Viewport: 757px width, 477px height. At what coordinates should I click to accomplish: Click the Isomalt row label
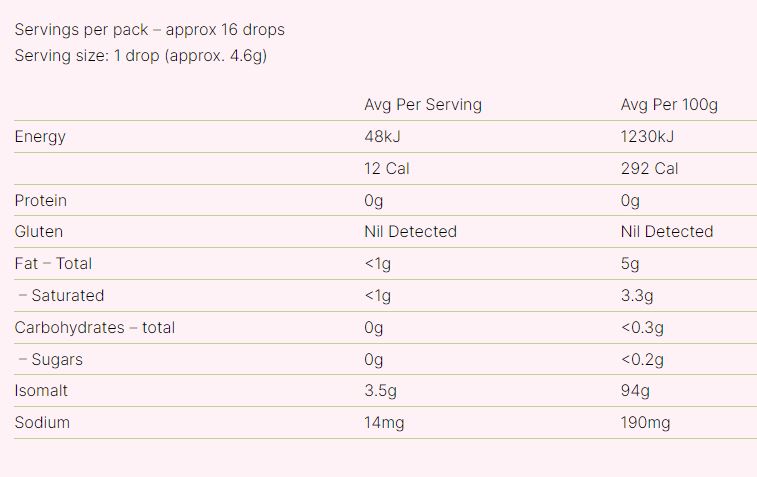tap(41, 391)
